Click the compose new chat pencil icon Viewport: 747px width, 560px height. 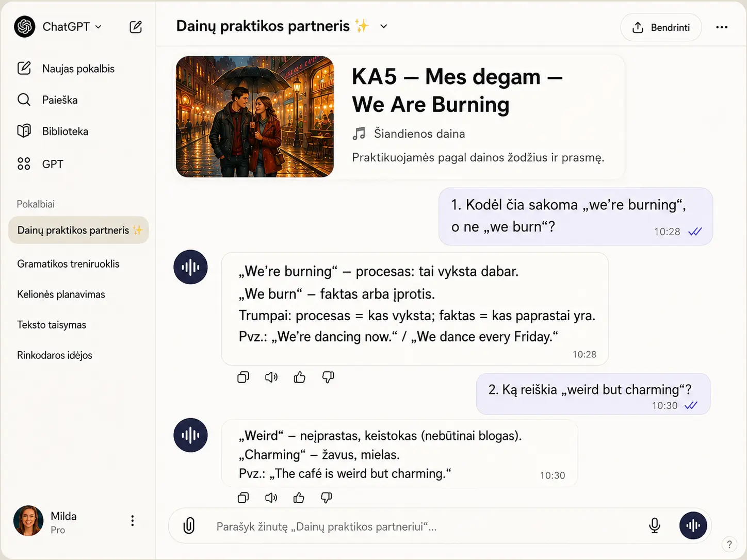pos(136,27)
